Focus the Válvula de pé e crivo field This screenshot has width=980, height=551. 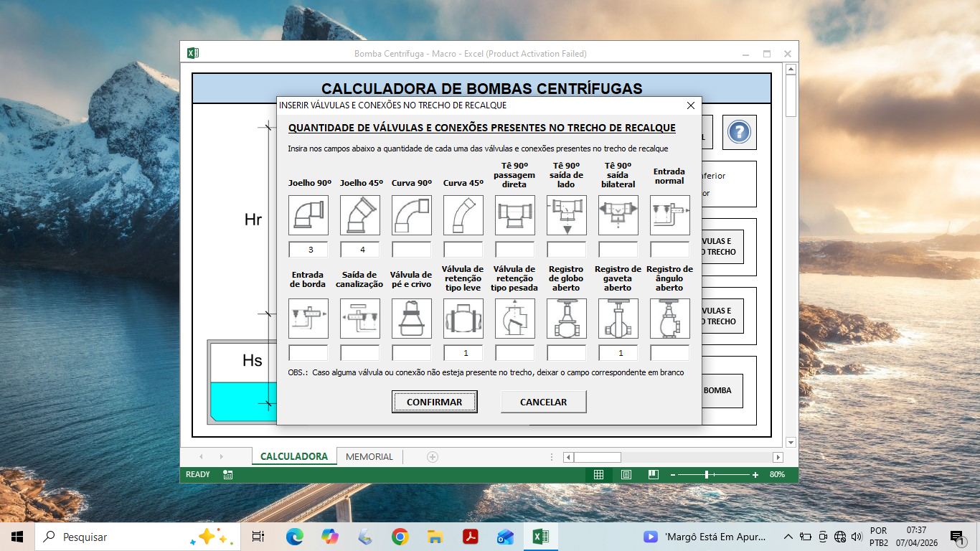pyautogui.click(x=412, y=353)
